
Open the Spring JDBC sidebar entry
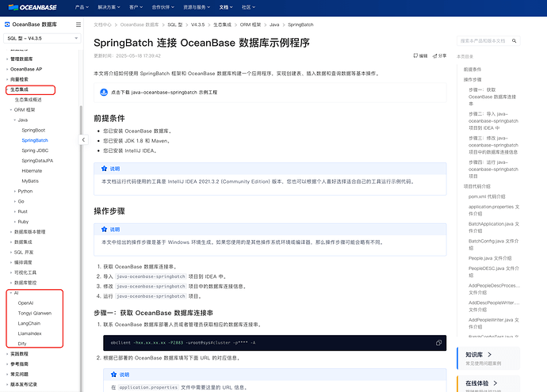(x=35, y=150)
